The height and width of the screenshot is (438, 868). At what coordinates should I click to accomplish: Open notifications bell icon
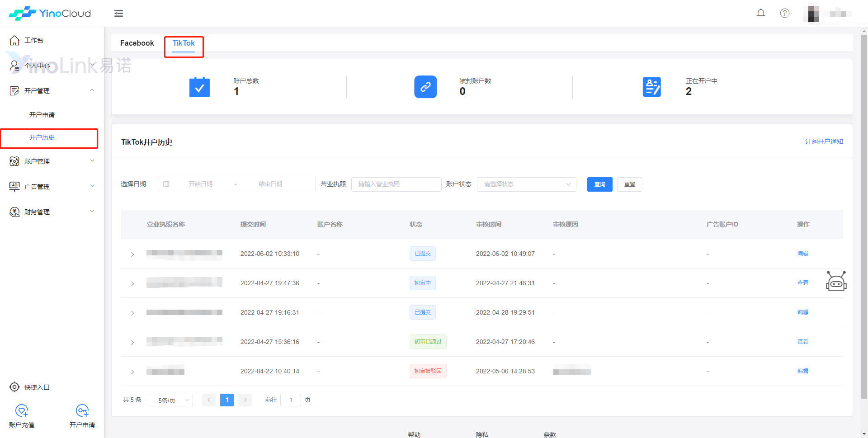761,13
